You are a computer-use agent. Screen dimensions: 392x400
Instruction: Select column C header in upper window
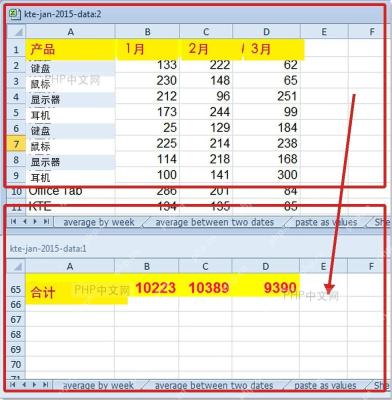point(206,32)
